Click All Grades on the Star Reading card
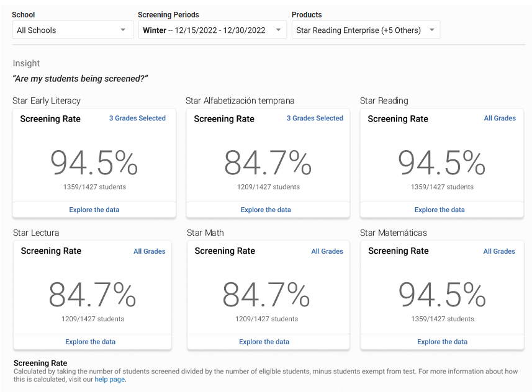 coord(500,118)
